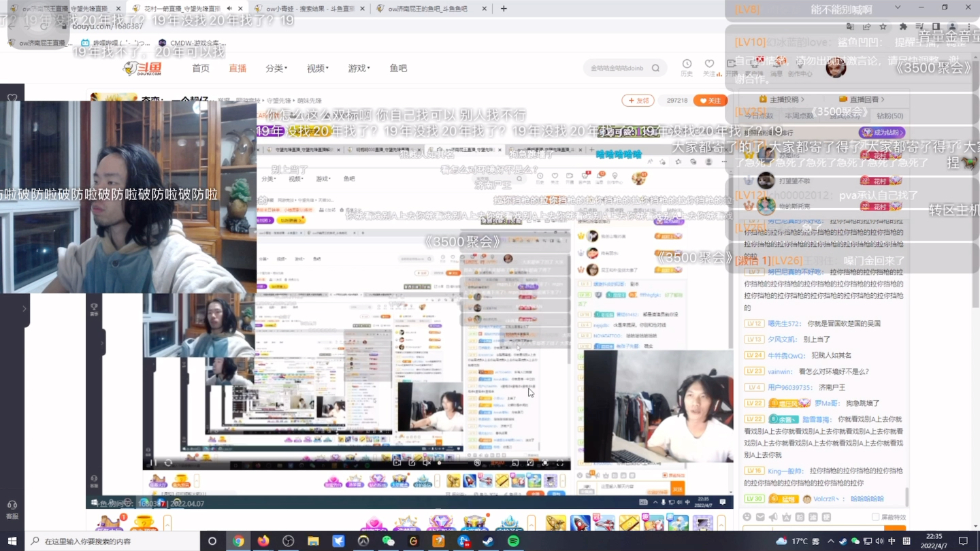The image size is (980, 551).
Task: Click the Douyu logo in the header
Action: pos(142,68)
